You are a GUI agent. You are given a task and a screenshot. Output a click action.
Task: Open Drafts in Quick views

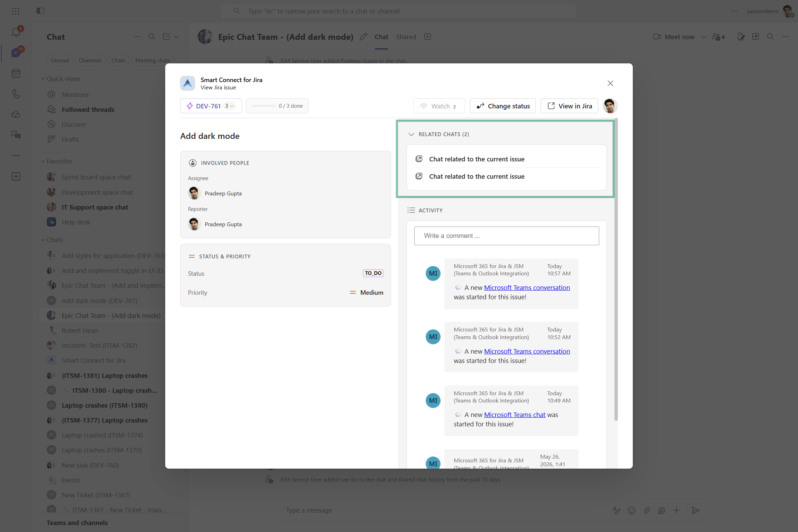click(70, 139)
